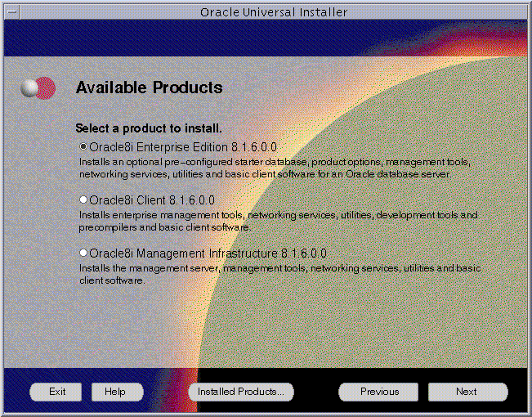
Task: Go back with the Previous button
Action: coord(378,392)
